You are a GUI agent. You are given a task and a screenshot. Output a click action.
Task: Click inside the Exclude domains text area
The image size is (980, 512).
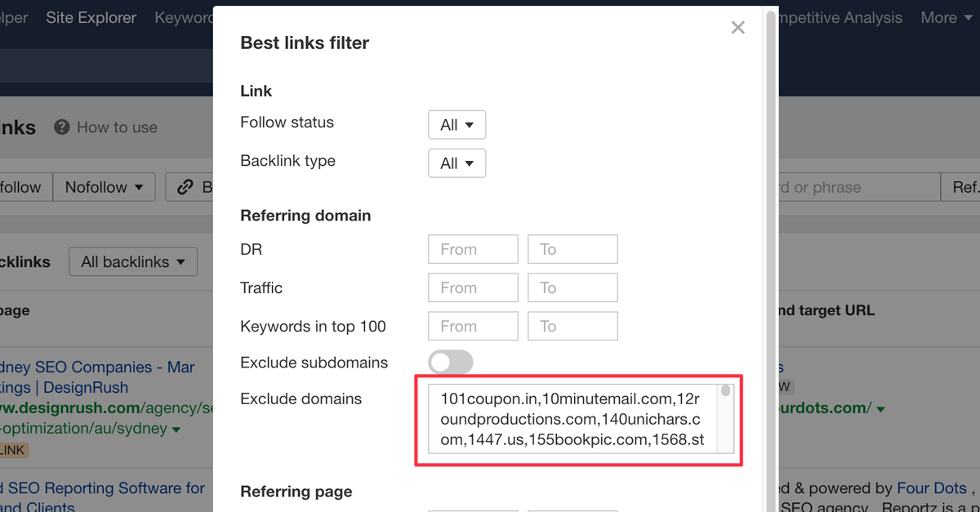pos(572,419)
